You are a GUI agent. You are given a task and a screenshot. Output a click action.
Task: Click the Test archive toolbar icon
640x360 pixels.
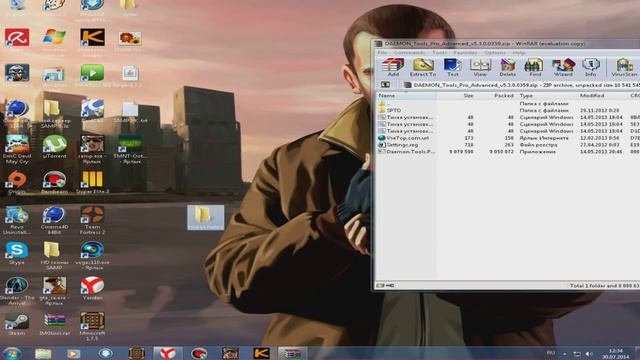pyautogui.click(x=452, y=67)
